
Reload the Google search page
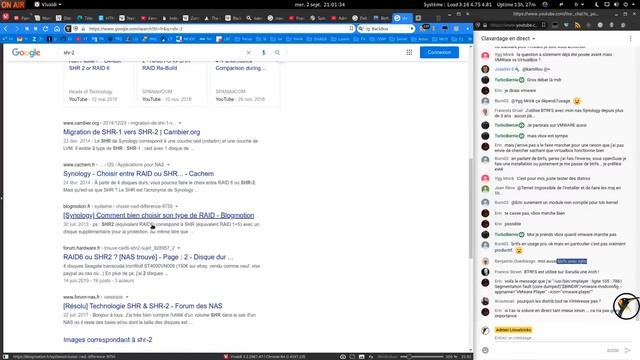click(46, 29)
